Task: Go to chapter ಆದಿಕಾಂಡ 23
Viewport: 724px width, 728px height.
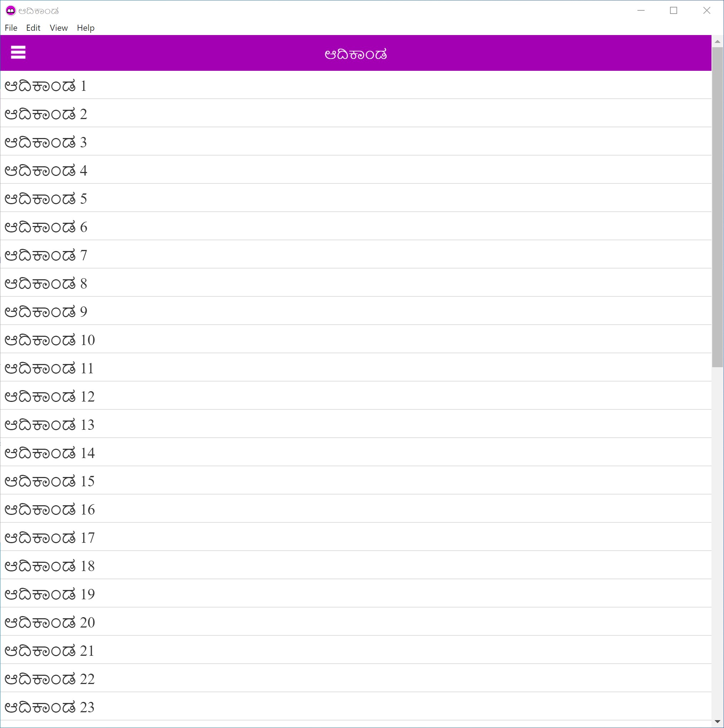Action: (49, 707)
